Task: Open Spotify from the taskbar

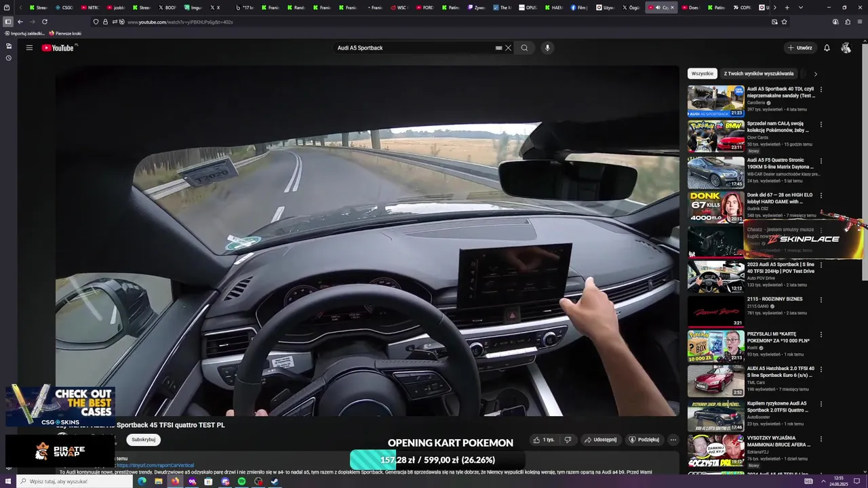Action: pyautogui.click(x=242, y=481)
